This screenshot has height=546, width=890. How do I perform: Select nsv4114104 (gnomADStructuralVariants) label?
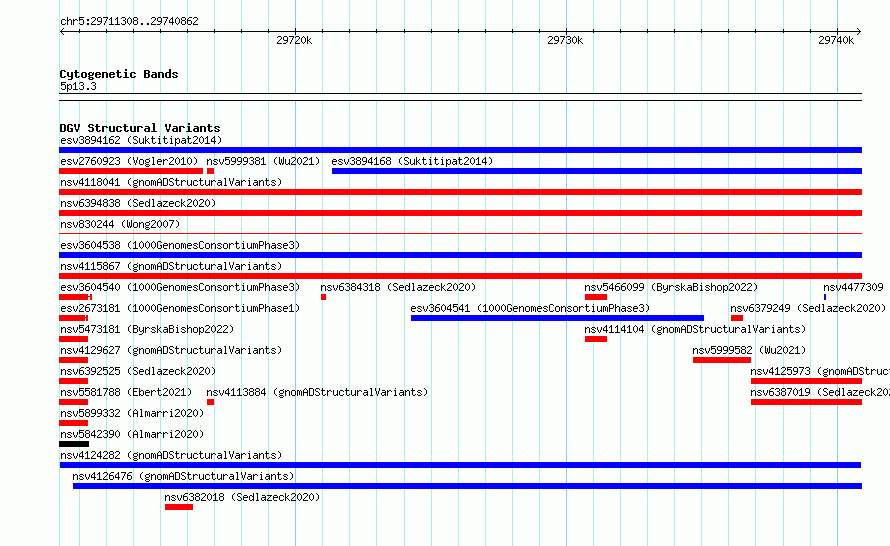[695, 329]
